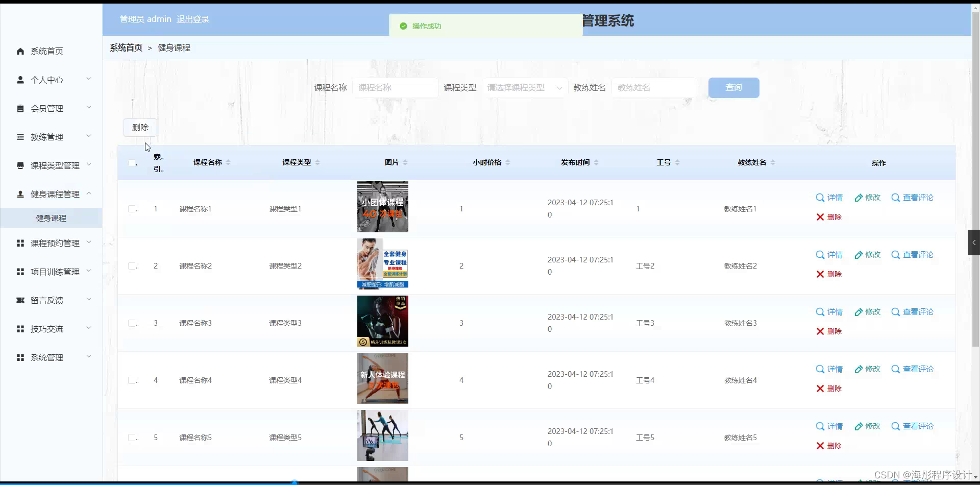The image size is (980, 485).
Task: Select the 健身课程 submenu item
Action: point(50,217)
